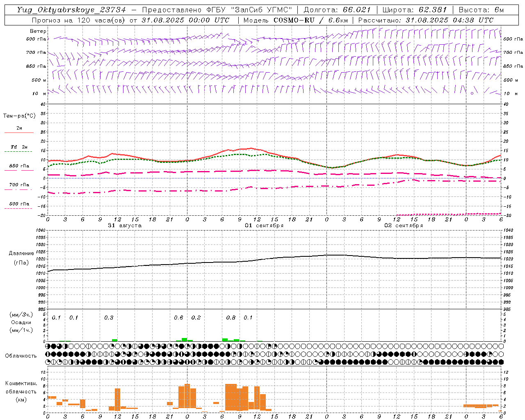Image resolution: width=525 pixels, height=420 pixels.
Task: Click the (мм/3ч.) precipitation unit label
Action: 21,315
